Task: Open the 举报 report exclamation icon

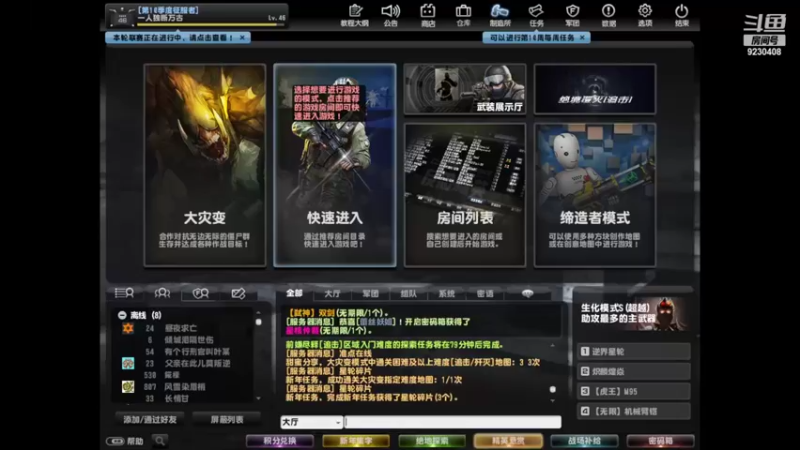Action: [x=609, y=15]
